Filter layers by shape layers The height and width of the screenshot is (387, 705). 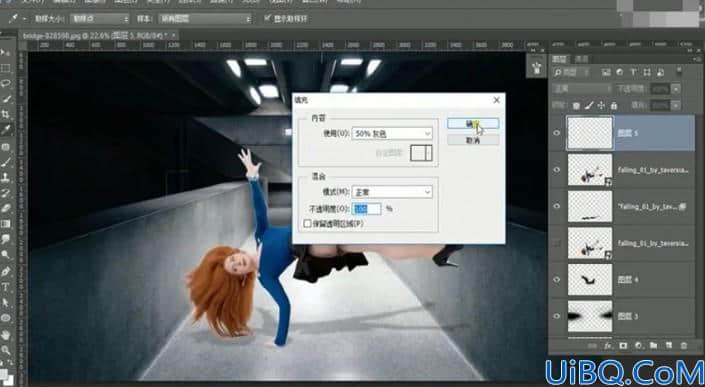click(647, 72)
